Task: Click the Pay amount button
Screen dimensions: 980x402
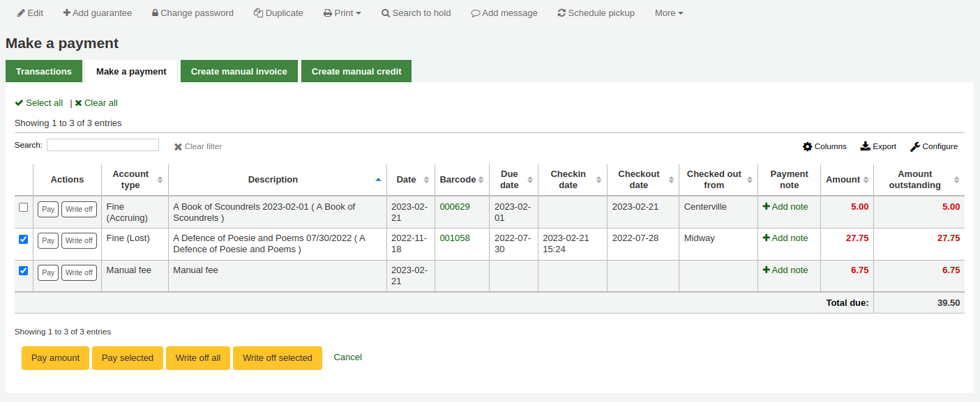Action: click(54, 357)
